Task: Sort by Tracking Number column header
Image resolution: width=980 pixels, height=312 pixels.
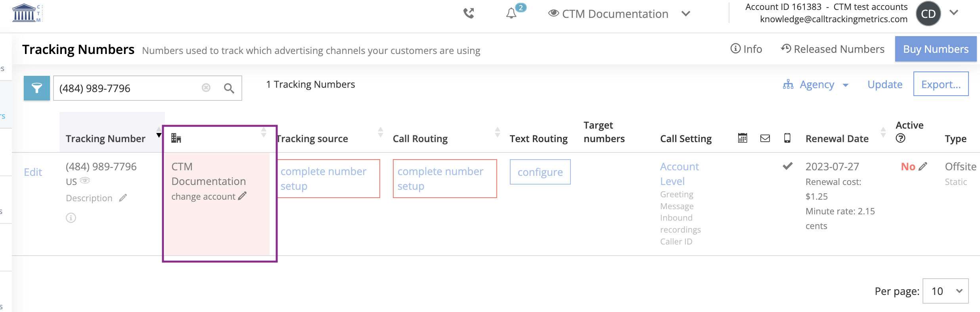Action: 105,139
